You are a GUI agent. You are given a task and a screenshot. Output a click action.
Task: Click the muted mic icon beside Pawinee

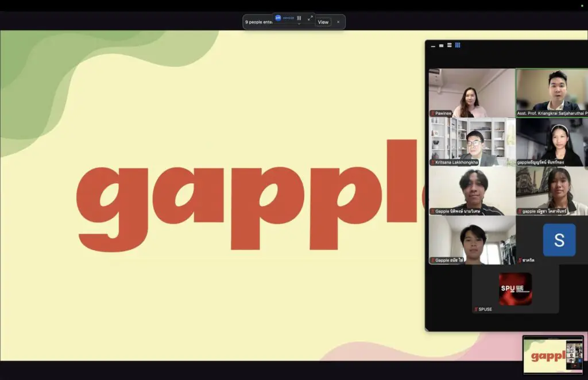(432, 113)
